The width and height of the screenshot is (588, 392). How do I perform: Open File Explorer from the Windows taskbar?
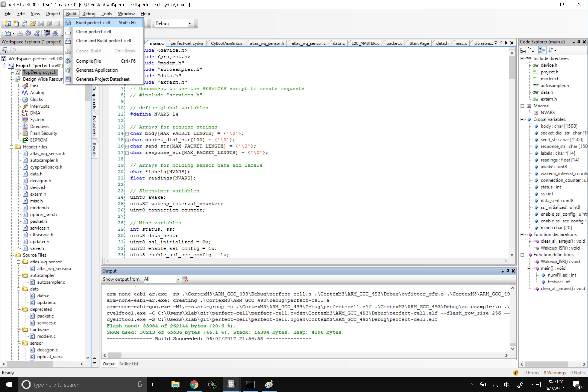176,384
